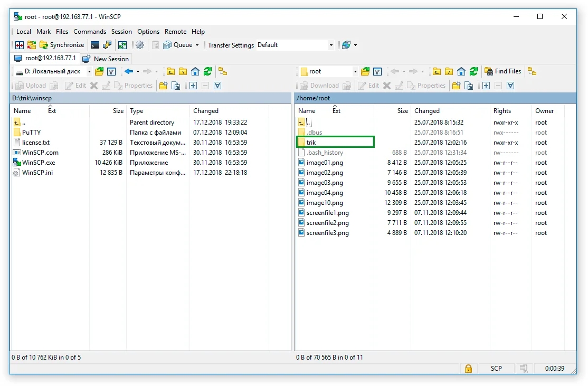588x386 pixels.
Task: Sort remote panel by Rights column
Action: coord(511,111)
